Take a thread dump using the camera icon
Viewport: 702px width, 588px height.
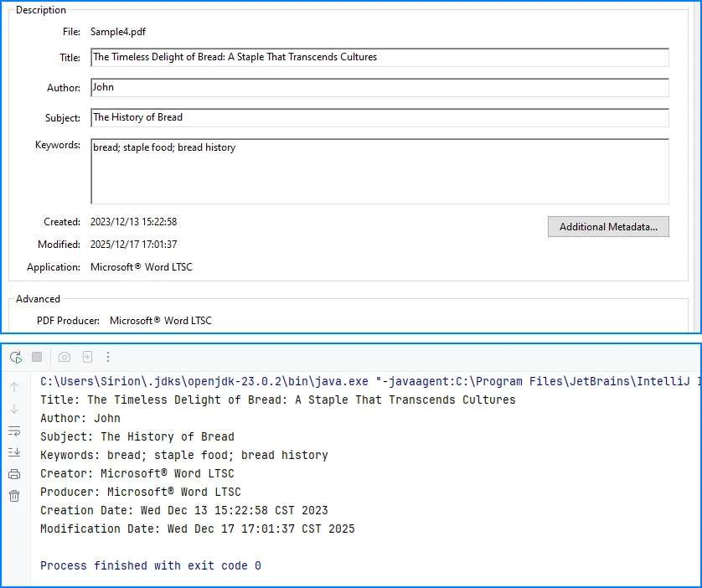pos(65,358)
